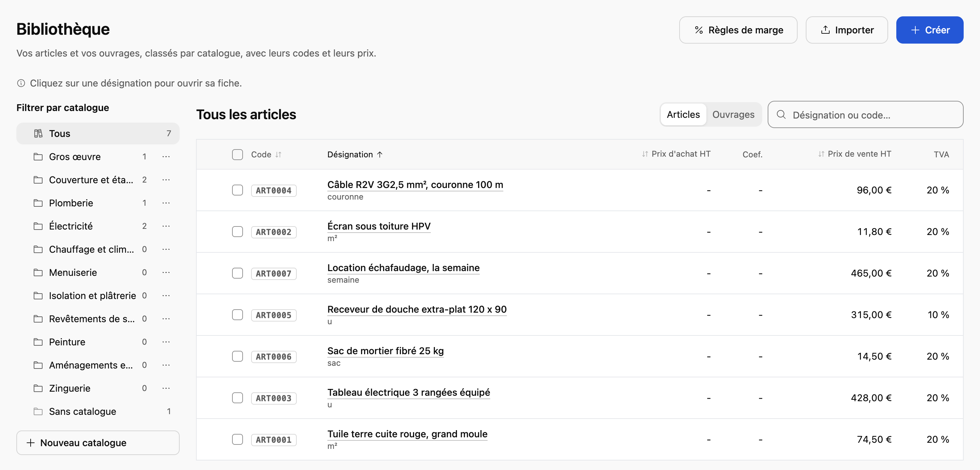This screenshot has width=980, height=470.
Task: Open options menu for Isolation et plâtrerie
Action: coord(166,296)
